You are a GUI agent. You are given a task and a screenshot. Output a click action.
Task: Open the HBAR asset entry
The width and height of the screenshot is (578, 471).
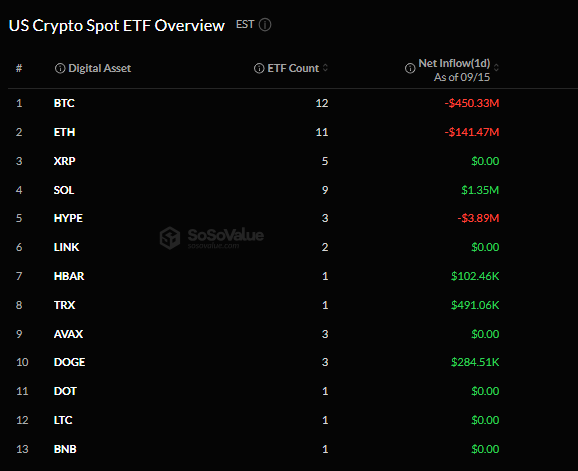(69, 276)
